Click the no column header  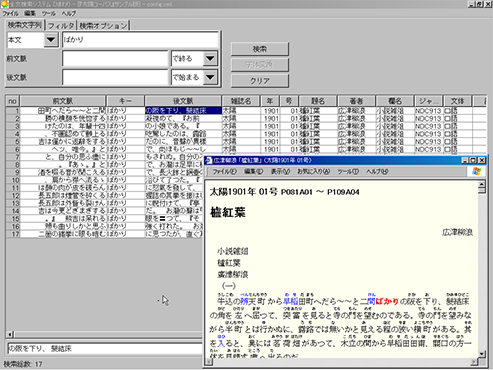[x=13, y=101]
